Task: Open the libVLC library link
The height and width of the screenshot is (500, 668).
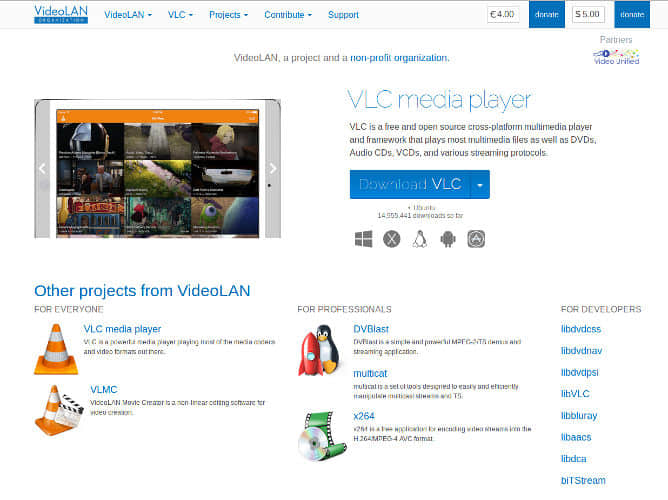Action: [x=575, y=394]
